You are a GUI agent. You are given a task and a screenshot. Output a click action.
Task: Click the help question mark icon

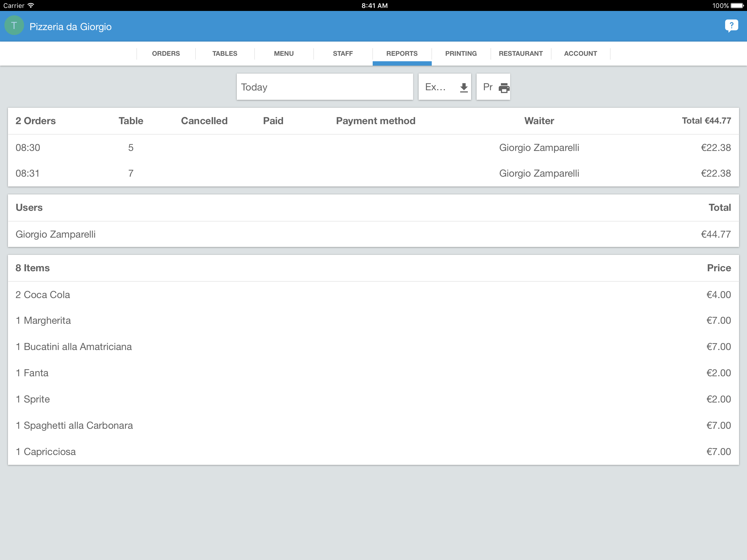(731, 26)
